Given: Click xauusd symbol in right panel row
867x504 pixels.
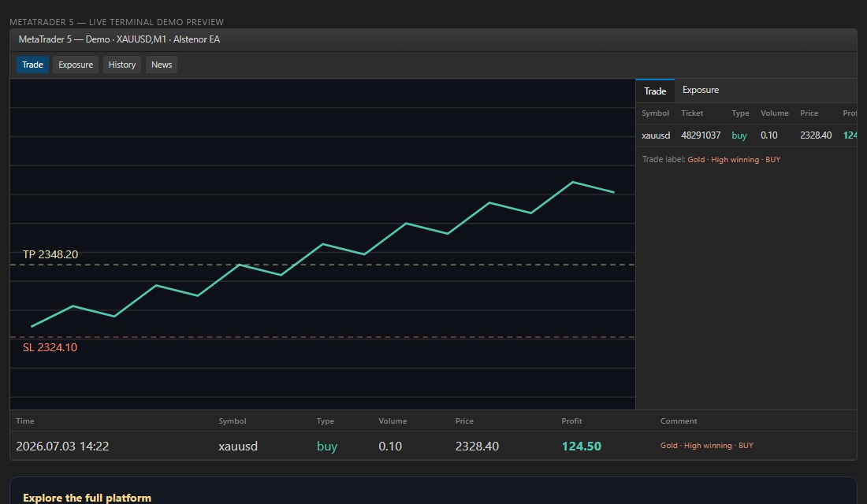Looking at the screenshot, I should tap(656, 135).
